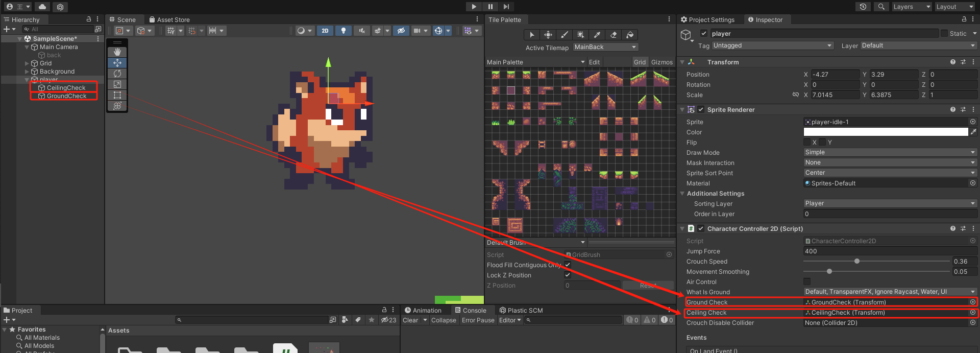
Task: Open the Layer dropdown showing Default
Action: tap(919, 45)
